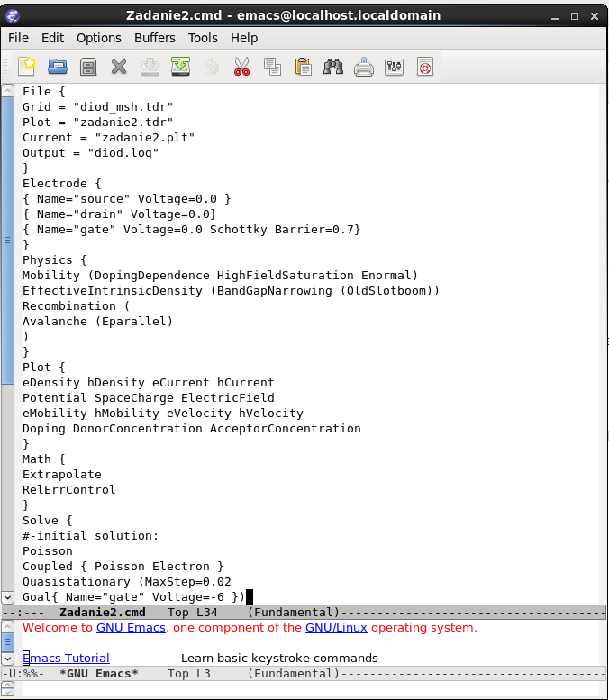Follow the GNU/Linux link

coord(336,628)
